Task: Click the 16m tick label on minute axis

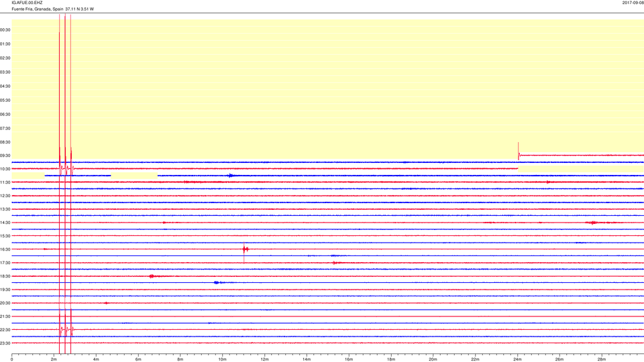Action: (349, 359)
